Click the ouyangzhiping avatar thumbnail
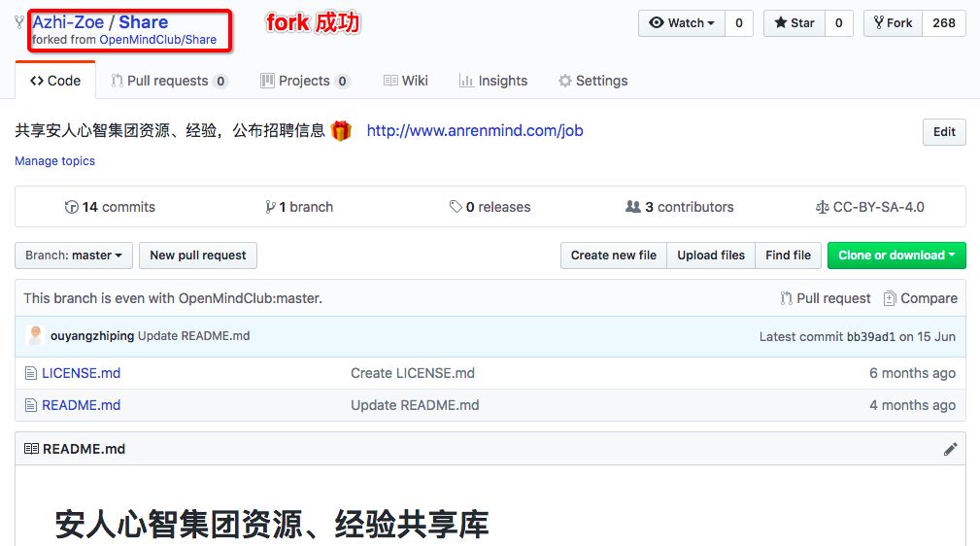The image size is (980, 546). [x=36, y=335]
